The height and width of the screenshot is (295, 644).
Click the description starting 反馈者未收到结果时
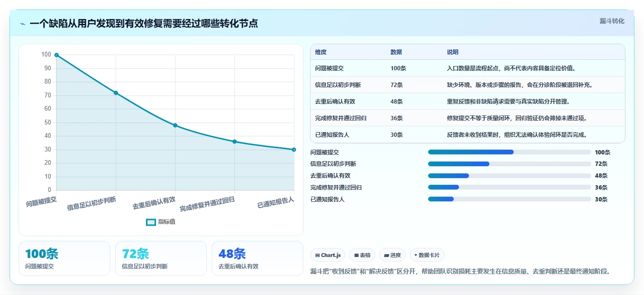[x=517, y=135]
